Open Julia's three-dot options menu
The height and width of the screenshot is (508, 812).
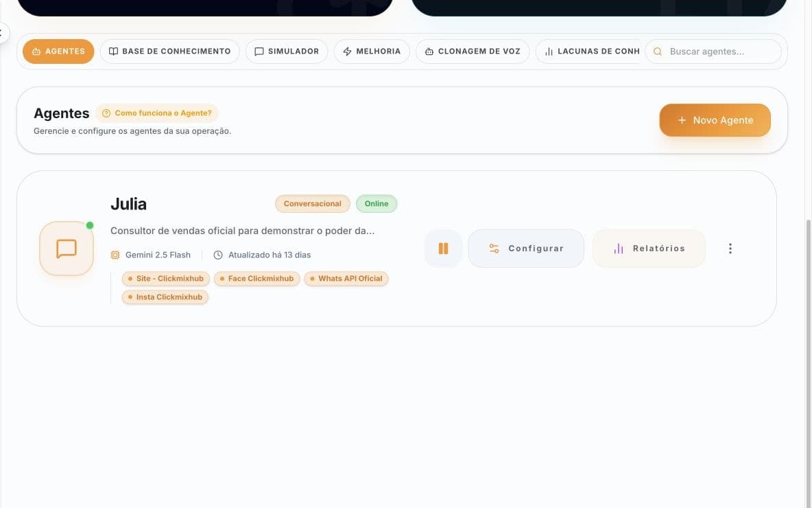coord(730,249)
